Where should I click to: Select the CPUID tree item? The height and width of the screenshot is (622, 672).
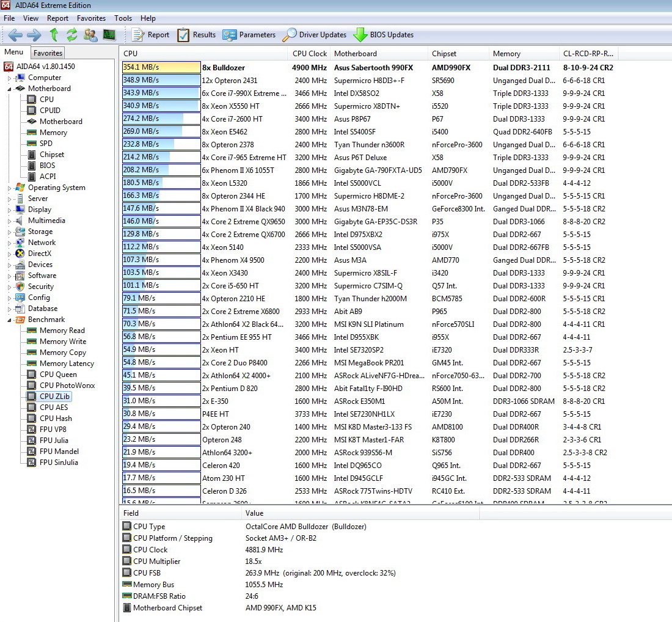49,110
